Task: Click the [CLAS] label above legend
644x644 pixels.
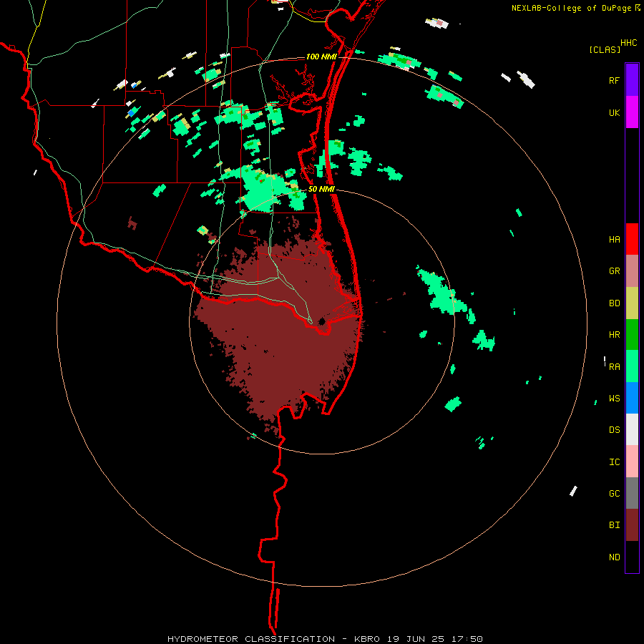Action: [605, 49]
